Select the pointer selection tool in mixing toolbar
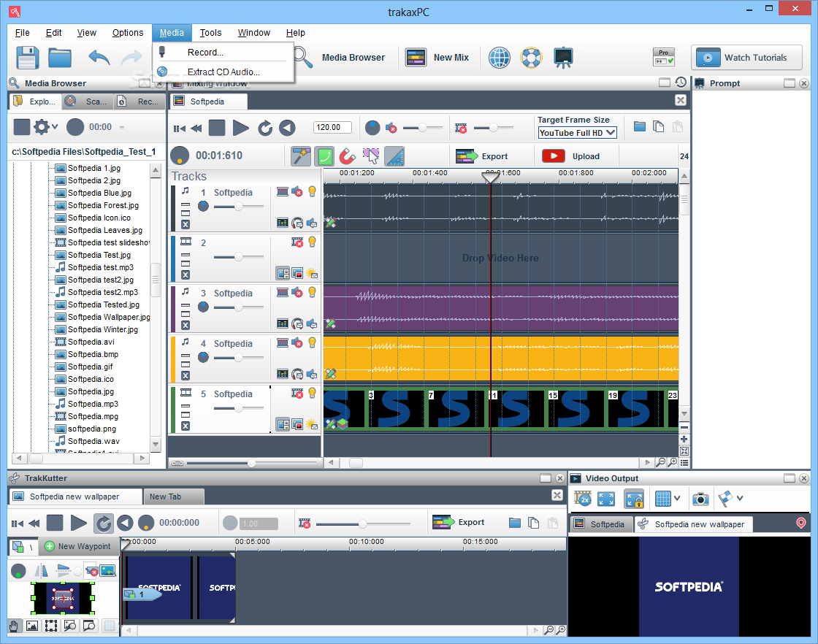Screen dimensions: 818x644 click(371, 156)
